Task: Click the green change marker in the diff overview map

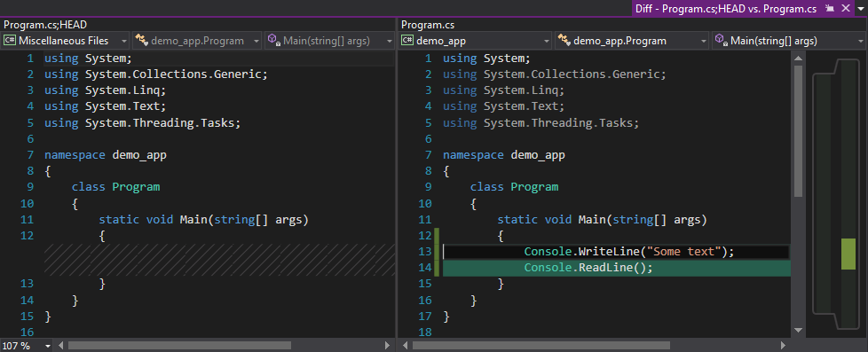Action: click(848, 254)
